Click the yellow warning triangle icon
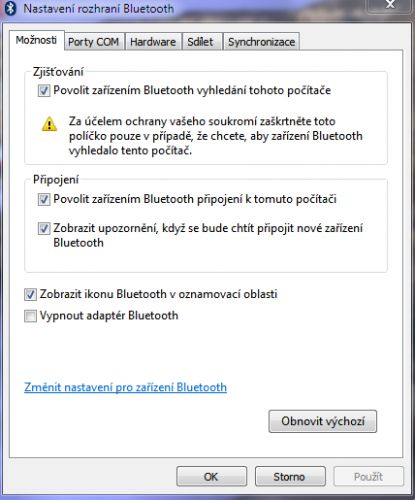 click(49, 124)
